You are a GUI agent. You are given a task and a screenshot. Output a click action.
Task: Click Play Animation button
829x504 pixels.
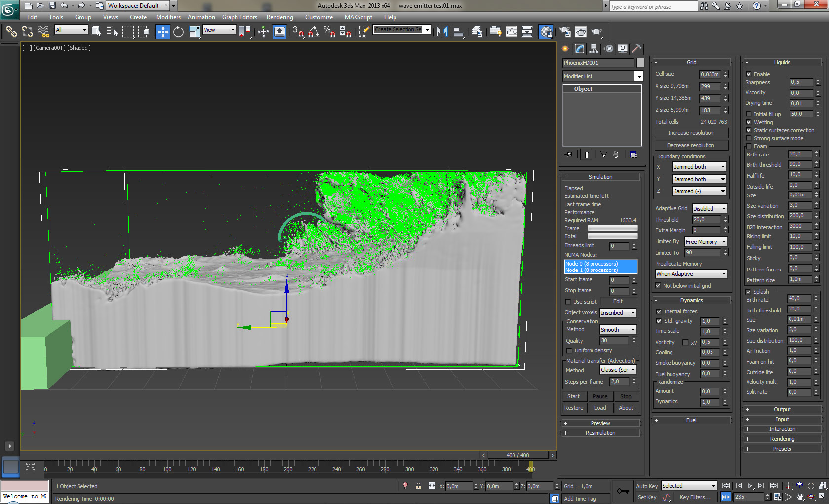[750, 486]
